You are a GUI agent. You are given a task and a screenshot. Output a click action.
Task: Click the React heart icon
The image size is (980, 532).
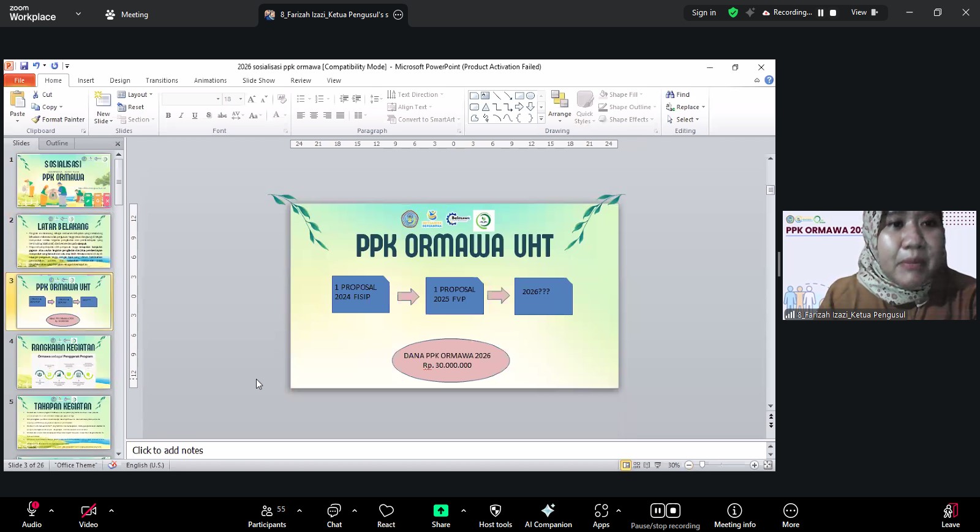point(386,511)
